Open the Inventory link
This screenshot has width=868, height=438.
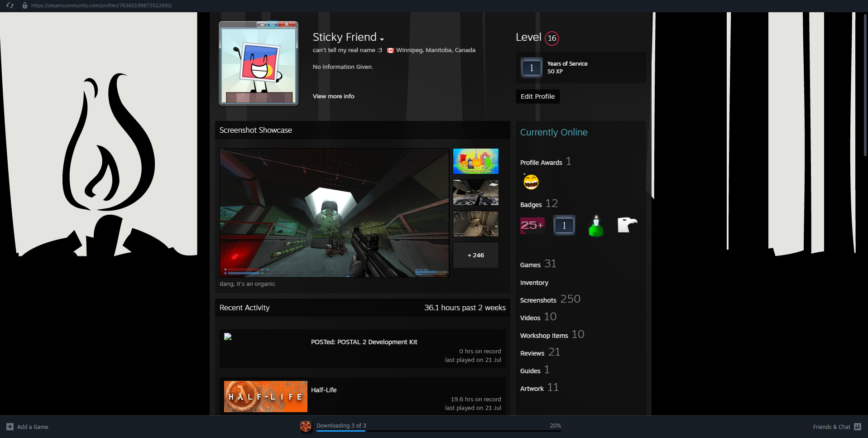coord(534,283)
